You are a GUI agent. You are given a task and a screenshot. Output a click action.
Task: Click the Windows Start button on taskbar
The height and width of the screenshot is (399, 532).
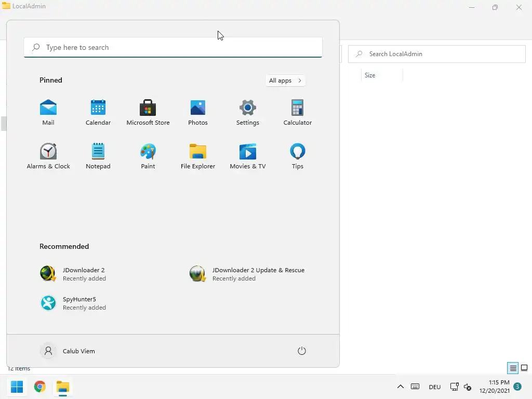tap(17, 387)
